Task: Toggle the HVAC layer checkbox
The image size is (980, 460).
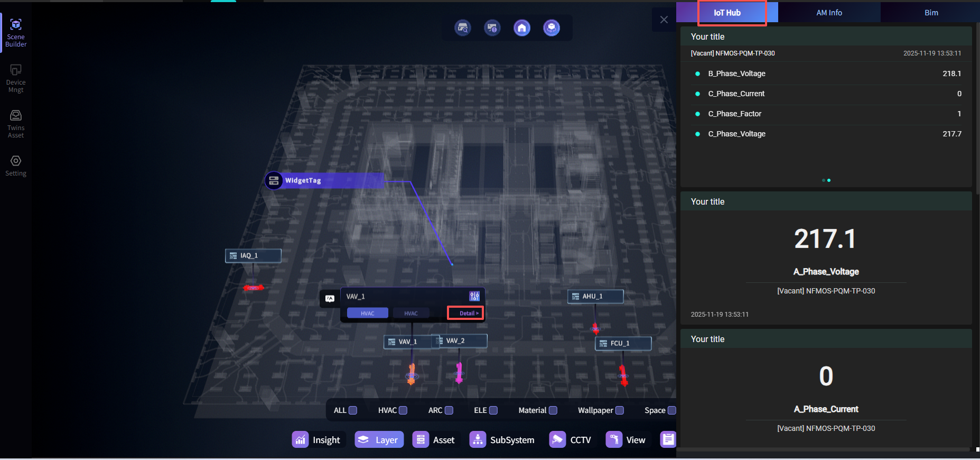Action: coord(403,410)
